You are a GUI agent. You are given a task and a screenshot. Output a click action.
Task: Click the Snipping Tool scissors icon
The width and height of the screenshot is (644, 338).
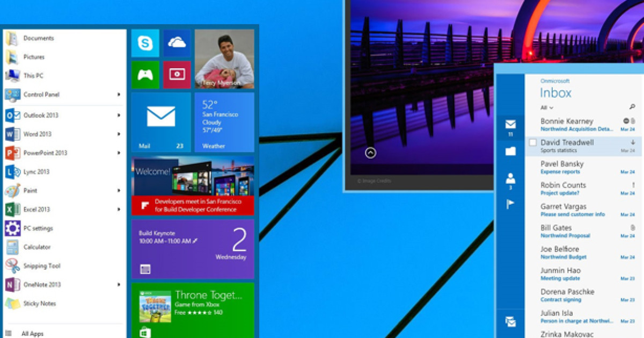(x=12, y=266)
